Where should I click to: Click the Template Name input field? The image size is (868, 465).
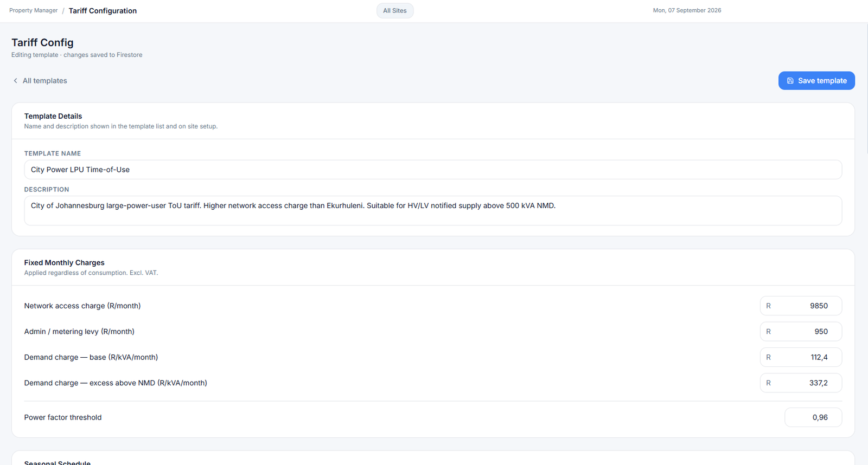[433, 170]
